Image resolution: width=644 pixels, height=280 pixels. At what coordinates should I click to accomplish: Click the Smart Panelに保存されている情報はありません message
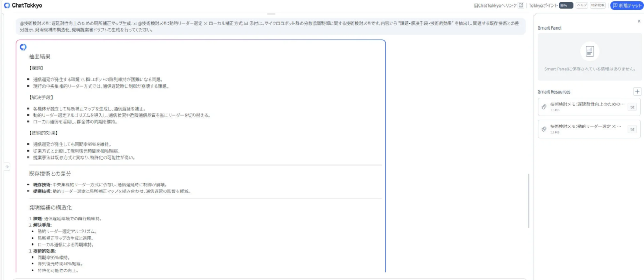(589, 69)
